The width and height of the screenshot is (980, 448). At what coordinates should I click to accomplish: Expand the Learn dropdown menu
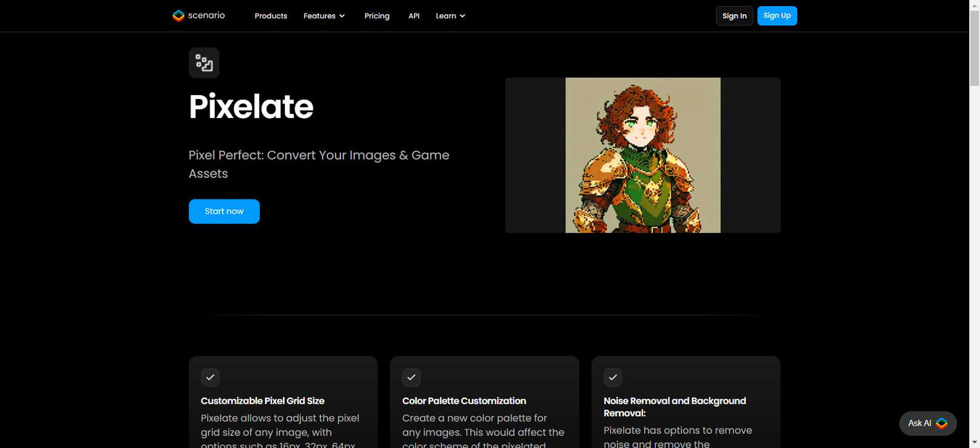pyautogui.click(x=450, y=16)
